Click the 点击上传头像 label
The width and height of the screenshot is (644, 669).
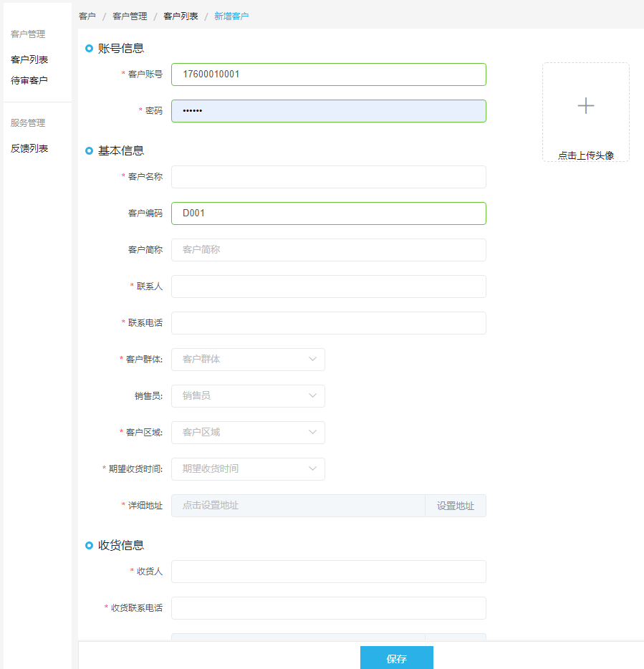[x=585, y=155]
